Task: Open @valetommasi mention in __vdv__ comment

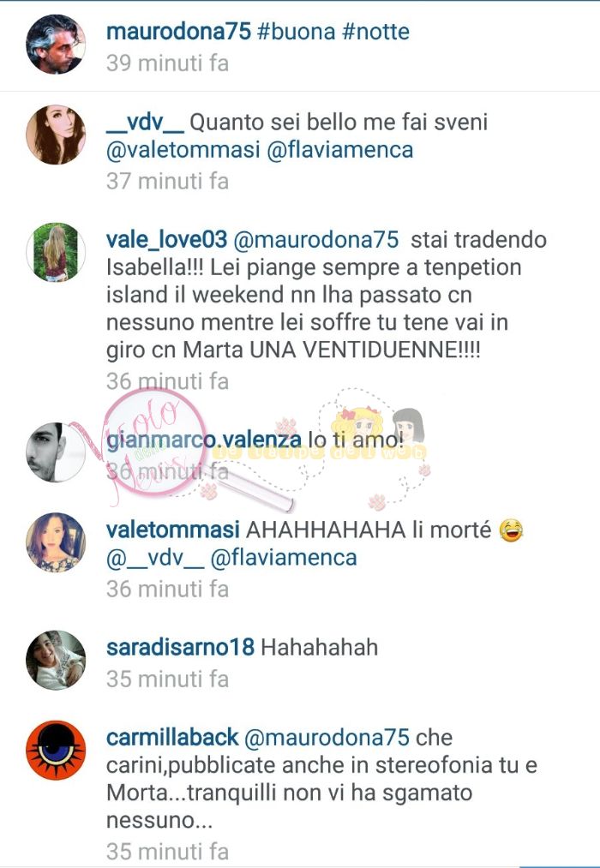Action: pyautogui.click(x=183, y=150)
